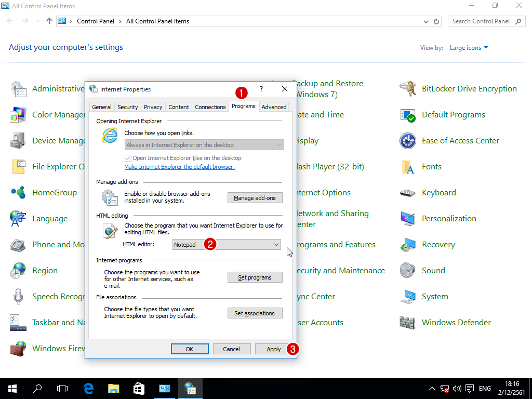Open HomeGroup icon in Control Panel

point(18,193)
